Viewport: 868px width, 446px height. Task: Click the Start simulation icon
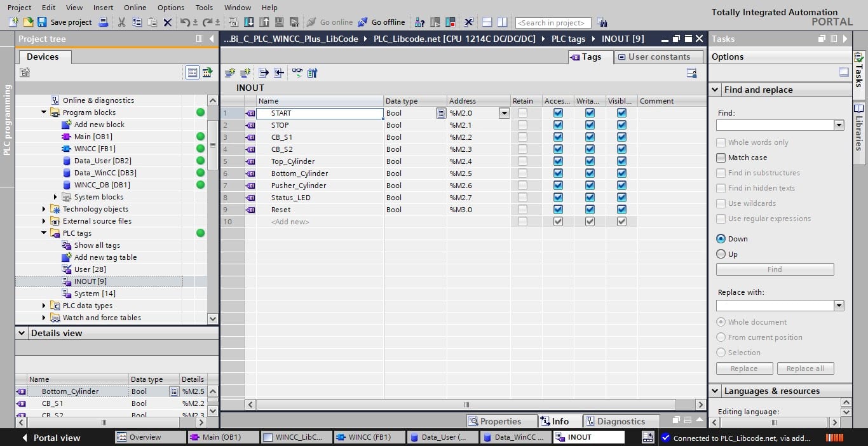coord(279,22)
